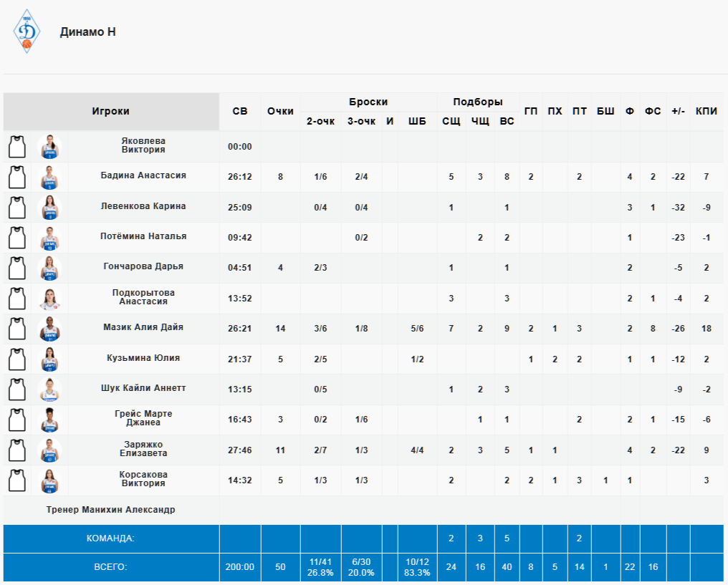728x585 pixels.
Task: Click Заряжко playing time 27:46
Action: (x=240, y=450)
